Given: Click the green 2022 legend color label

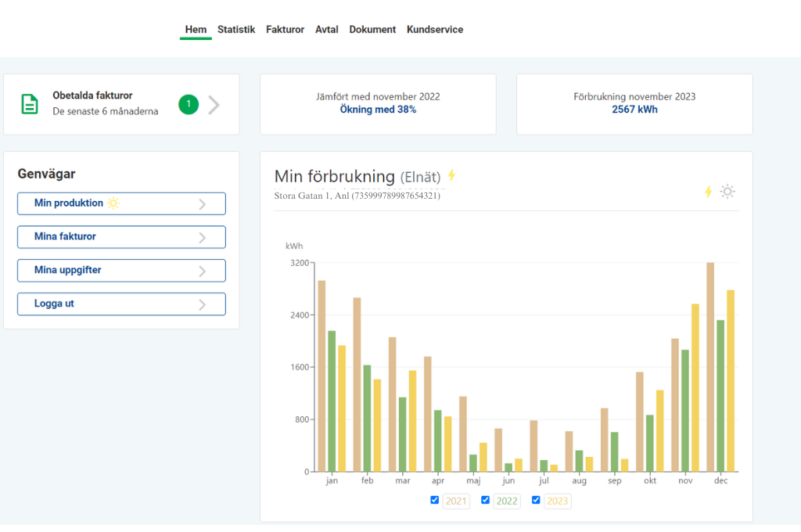Looking at the screenshot, I should pyautogui.click(x=507, y=501).
